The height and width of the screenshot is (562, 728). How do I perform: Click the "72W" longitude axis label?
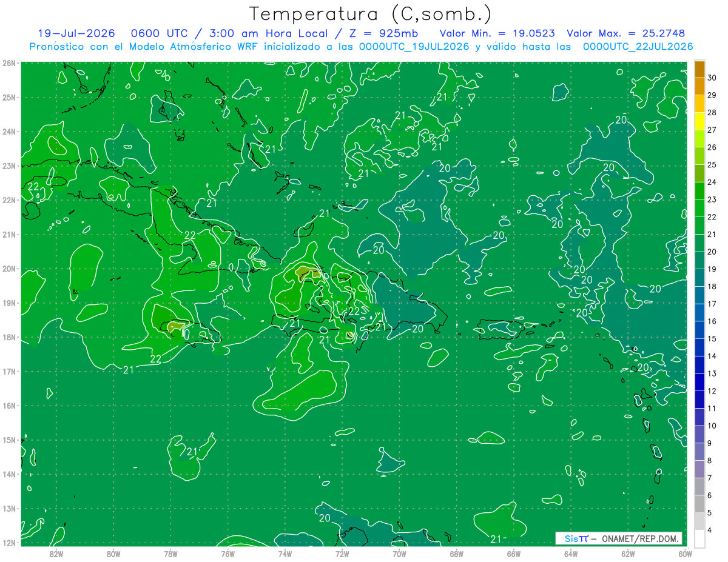pyautogui.click(x=342, y=554)
